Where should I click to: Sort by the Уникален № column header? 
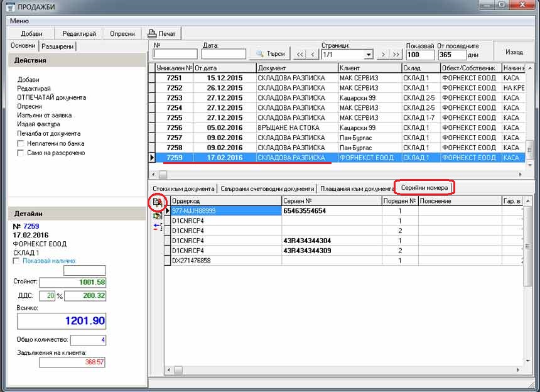pos(174,68)
